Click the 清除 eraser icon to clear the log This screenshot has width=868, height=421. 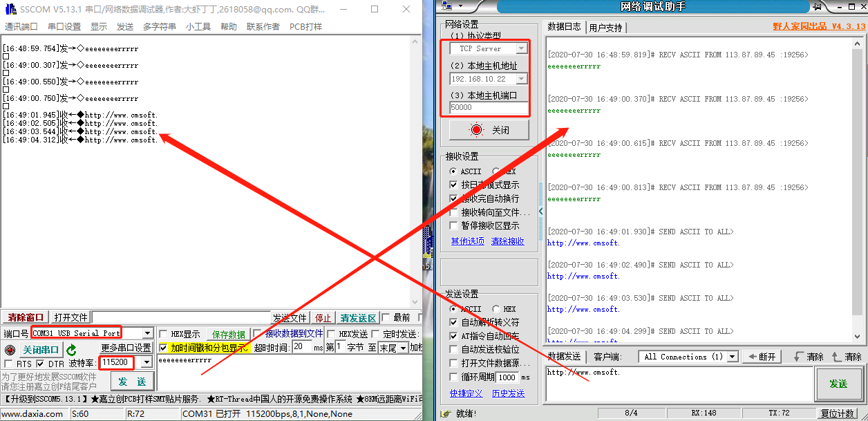[808, 356]
